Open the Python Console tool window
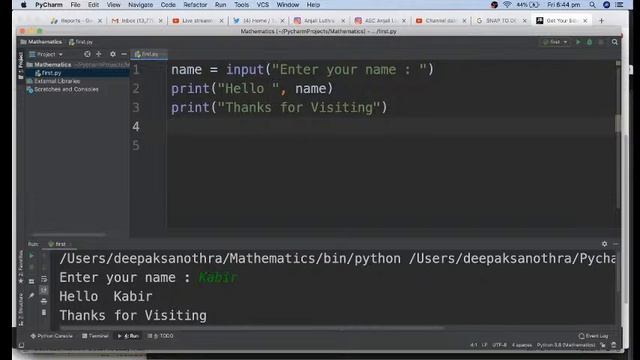This screenshot has width=640, height=360. (x=51, y=336)
